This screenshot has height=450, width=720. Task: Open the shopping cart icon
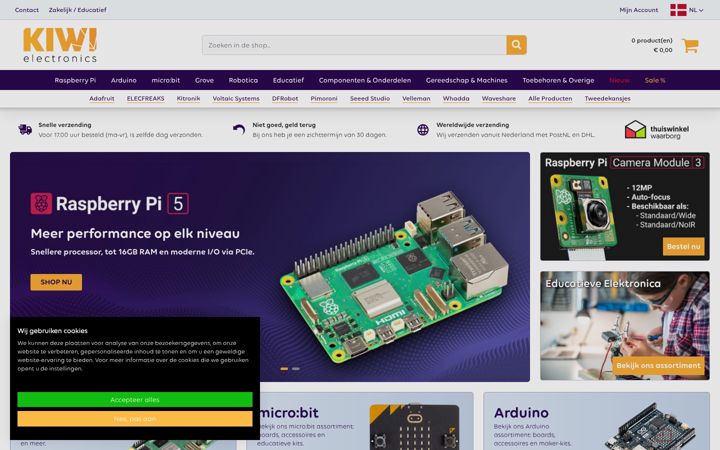(x=690, y=45)
